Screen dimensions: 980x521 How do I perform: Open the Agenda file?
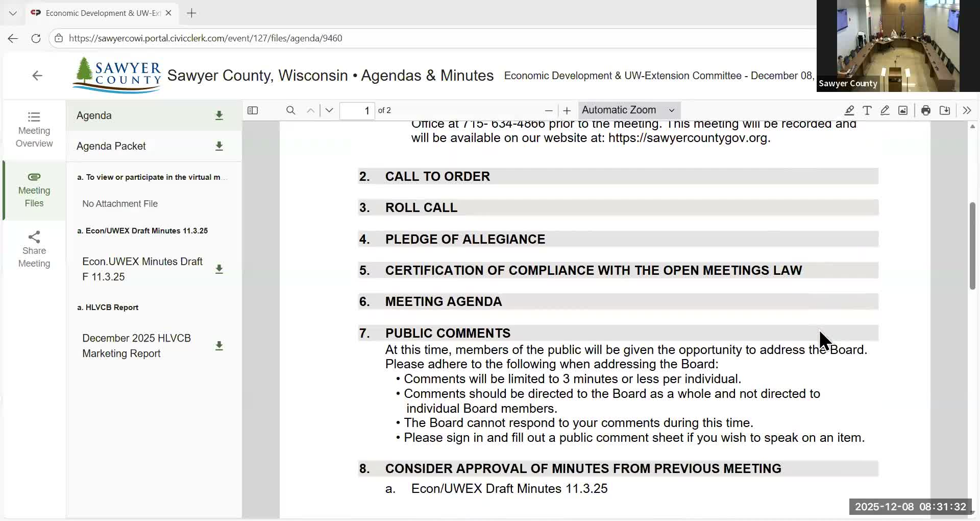coord(94,115)
